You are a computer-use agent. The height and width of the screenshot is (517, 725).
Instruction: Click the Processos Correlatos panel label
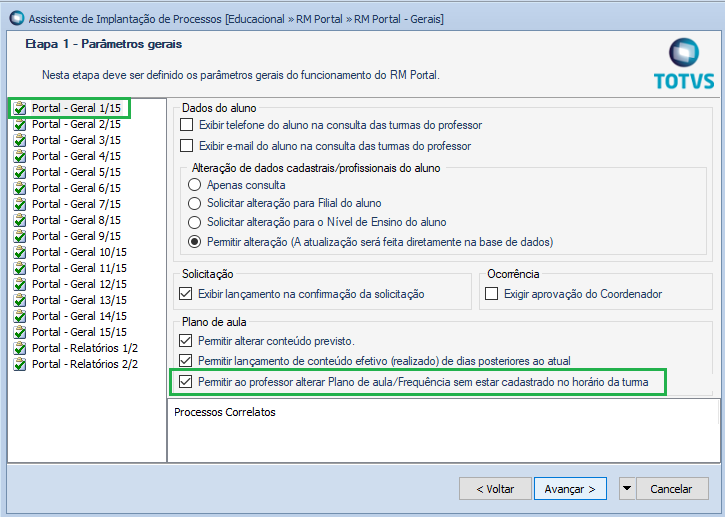click(225, 412)
